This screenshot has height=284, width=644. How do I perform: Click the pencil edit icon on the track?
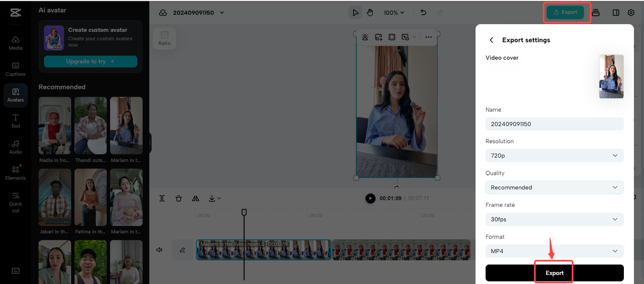[183, 250]
